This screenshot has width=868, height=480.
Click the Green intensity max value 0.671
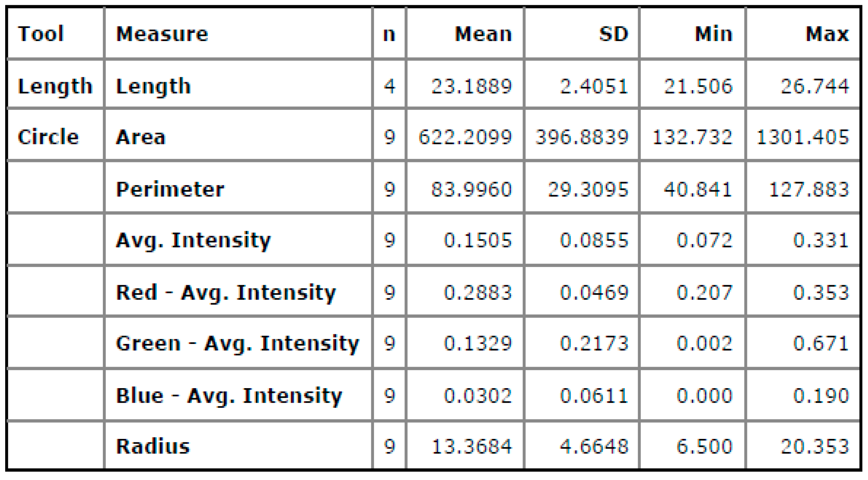click(821, 344)
